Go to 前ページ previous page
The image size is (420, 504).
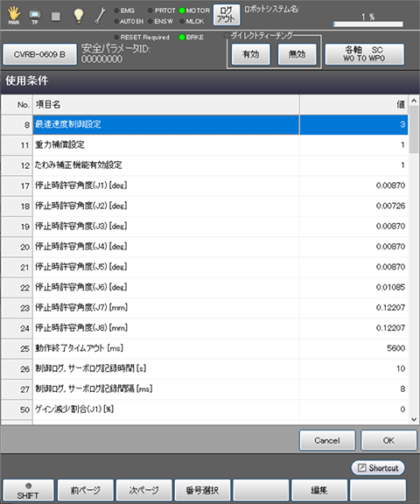click(x=86, y=490)
